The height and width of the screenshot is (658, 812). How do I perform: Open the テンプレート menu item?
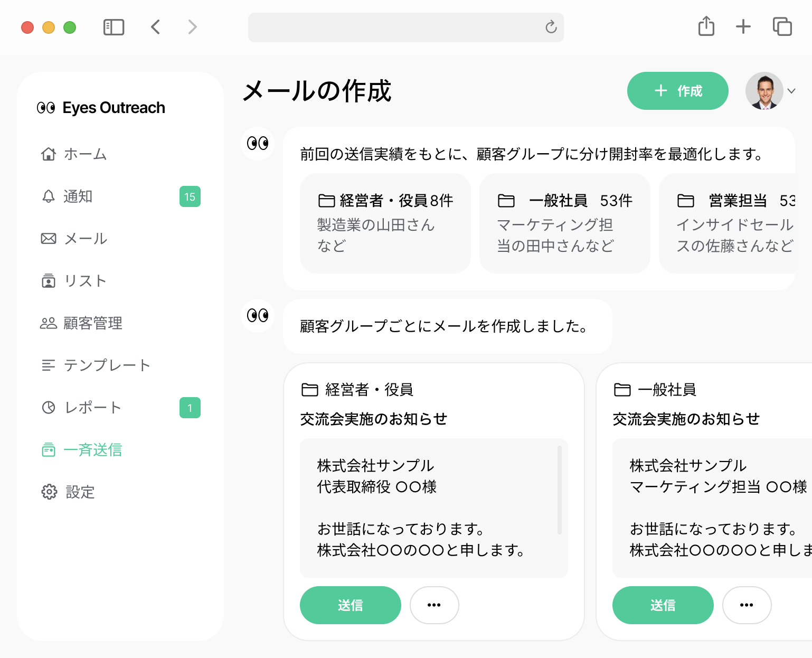click(x=107, y=365)
